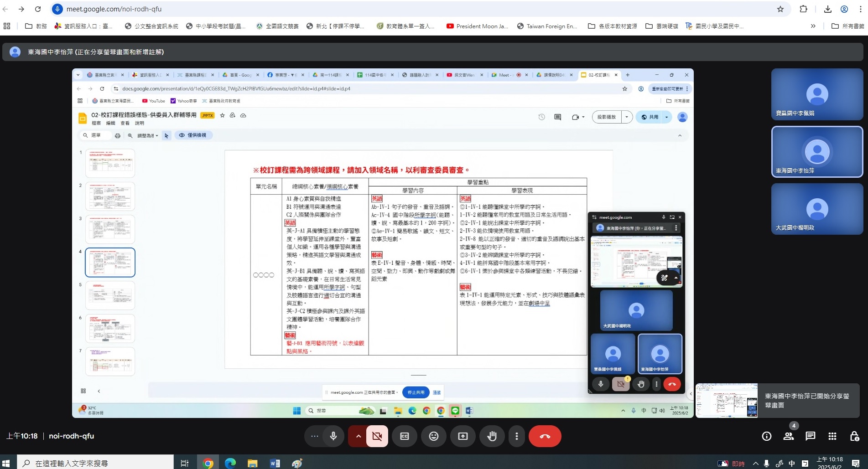Click the present-now screen share button
The width and height of the screenshot is (868, 469).
[x=463, y=436]
